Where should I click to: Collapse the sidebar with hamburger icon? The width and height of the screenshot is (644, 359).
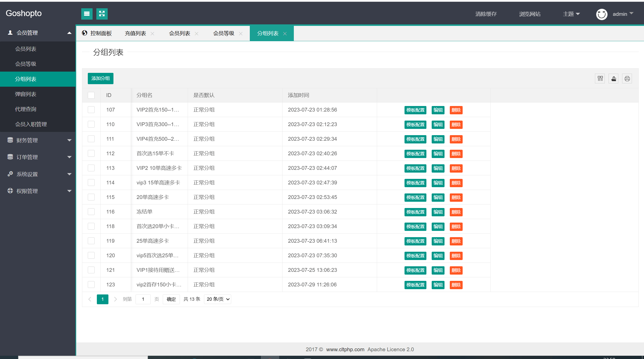(x=87, y=14)
